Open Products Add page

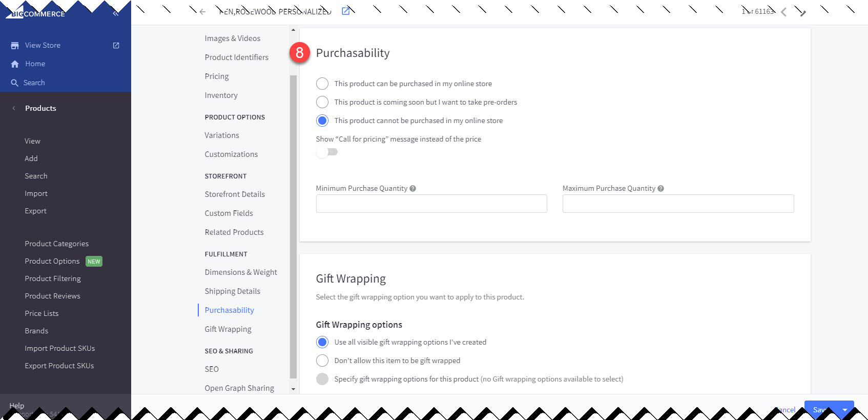31,158
